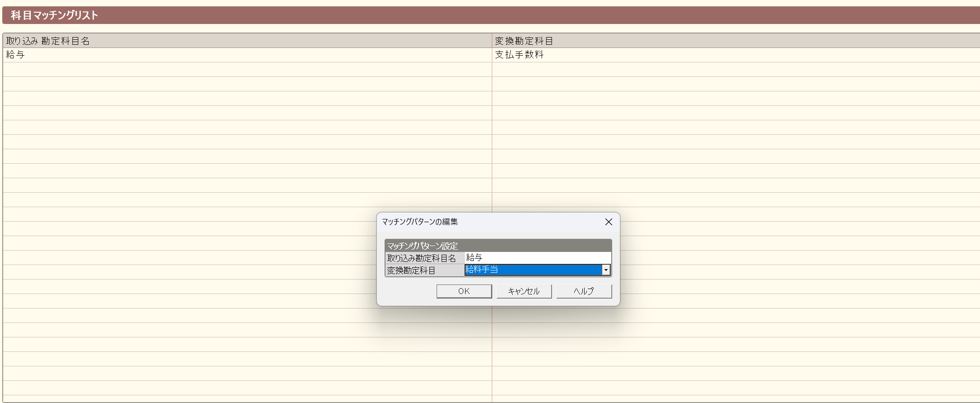The image size is (980, 403).
Task: Cancel the matching pattern edit dialog
Action: (x=524, y=291)
